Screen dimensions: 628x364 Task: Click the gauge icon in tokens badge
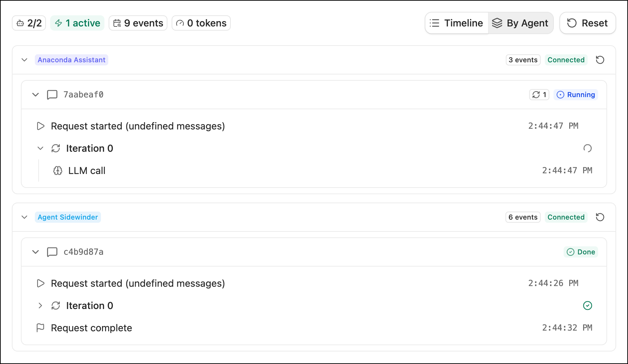(x=180, y=23)
